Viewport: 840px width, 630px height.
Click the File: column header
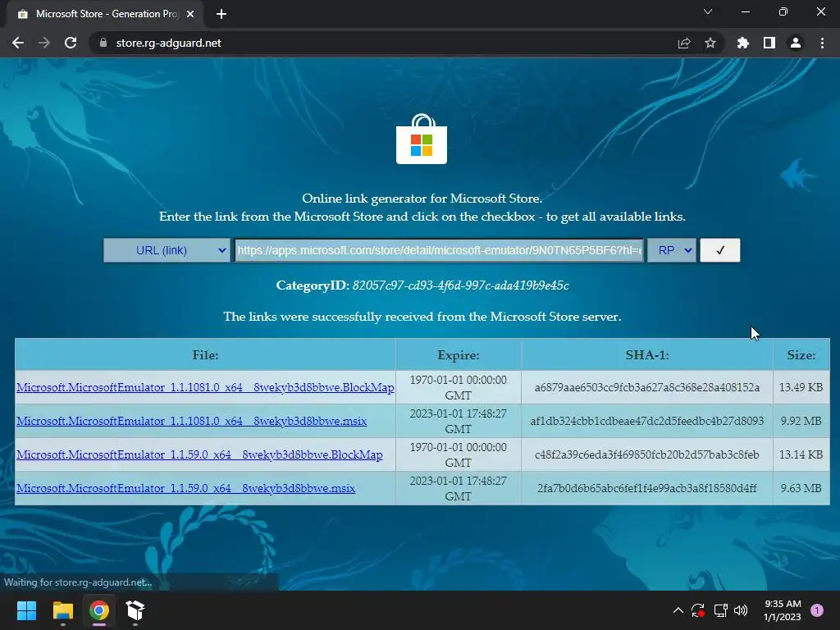coord(205,355)
